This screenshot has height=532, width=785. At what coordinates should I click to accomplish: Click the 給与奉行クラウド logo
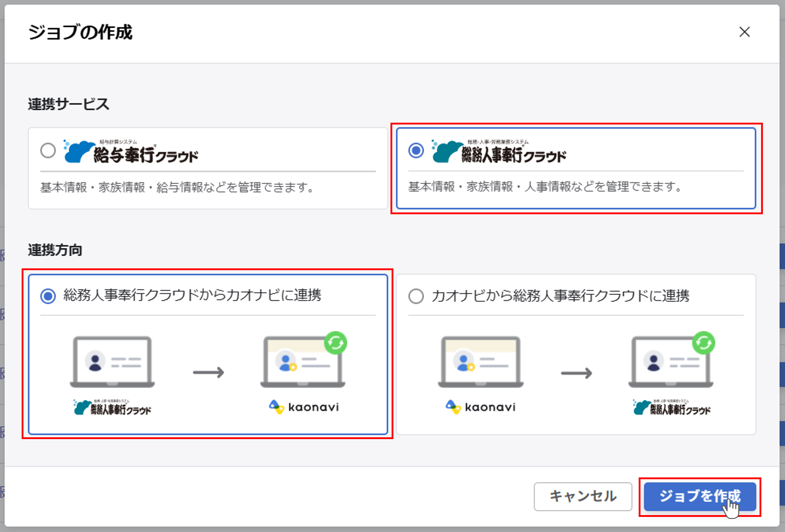131,151
